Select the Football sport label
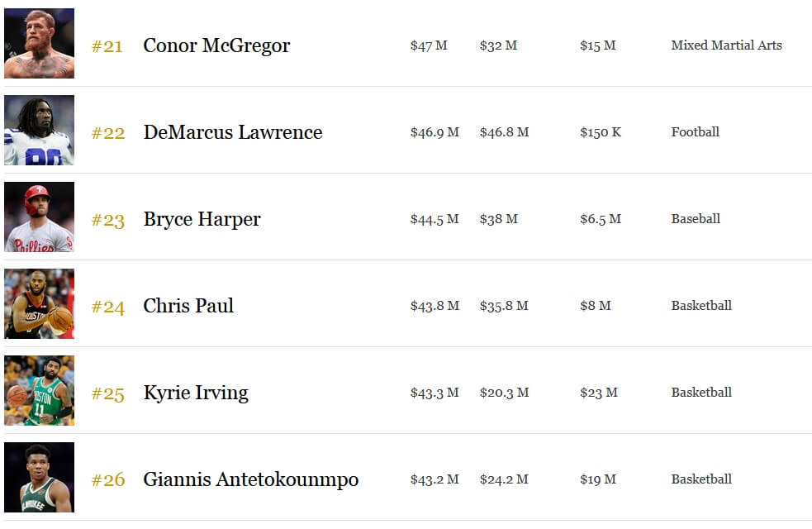 click(695, 132)
